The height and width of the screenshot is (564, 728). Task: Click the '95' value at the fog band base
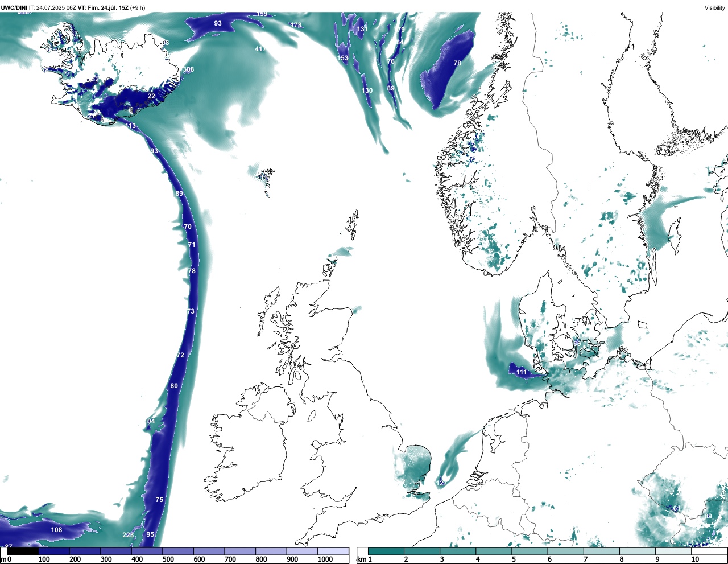[150, 535]
